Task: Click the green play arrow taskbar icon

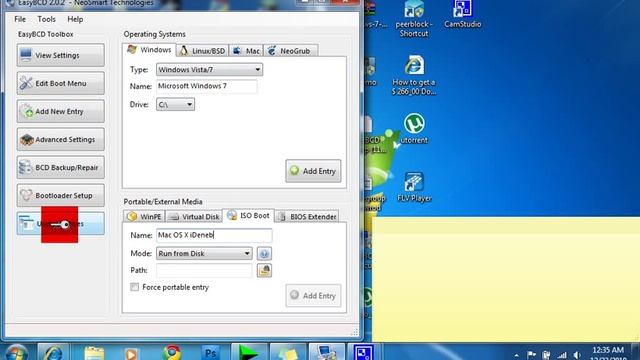Action: (249, 353)
